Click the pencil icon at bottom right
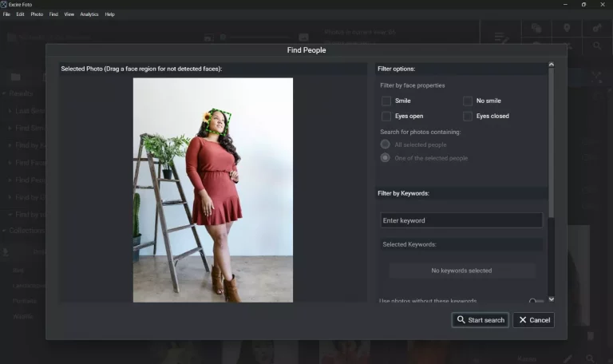 point(568,358)
